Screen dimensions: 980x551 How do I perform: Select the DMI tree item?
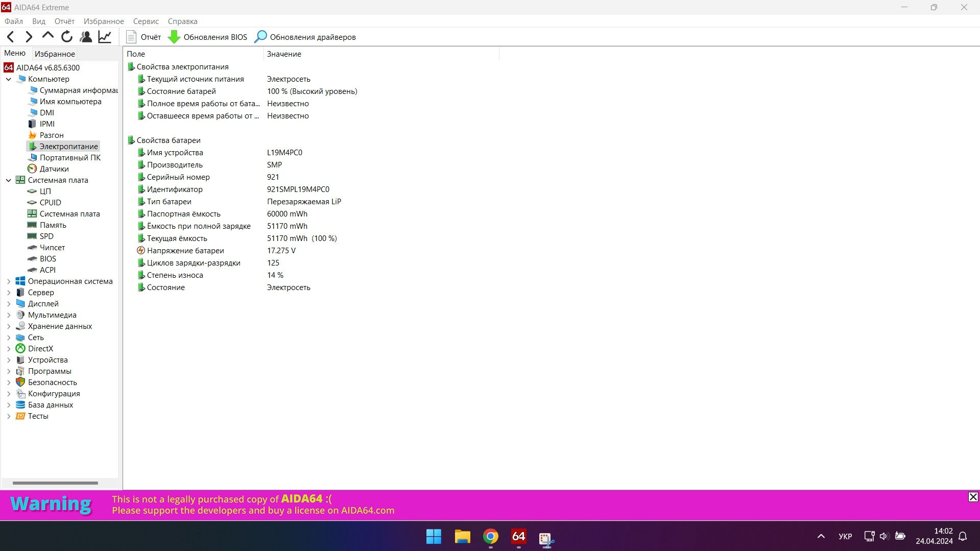click(47, 113)
